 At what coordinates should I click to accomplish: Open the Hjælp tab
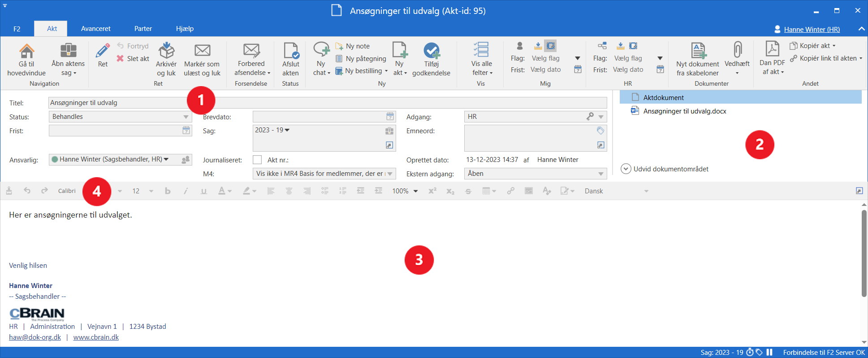pos(185,29)
